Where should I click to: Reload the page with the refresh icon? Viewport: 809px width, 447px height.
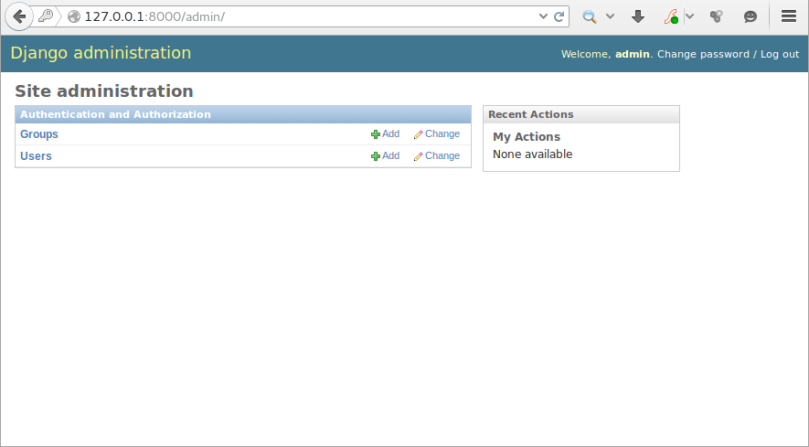tap(559, 17)
